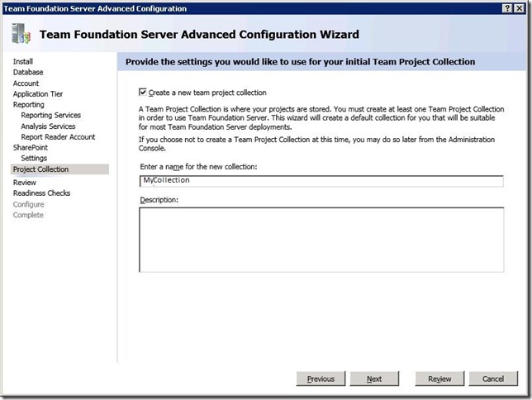Select Settings under SharePoint
The height and width of the screenshot is (400, 532).
click(34, 158)
